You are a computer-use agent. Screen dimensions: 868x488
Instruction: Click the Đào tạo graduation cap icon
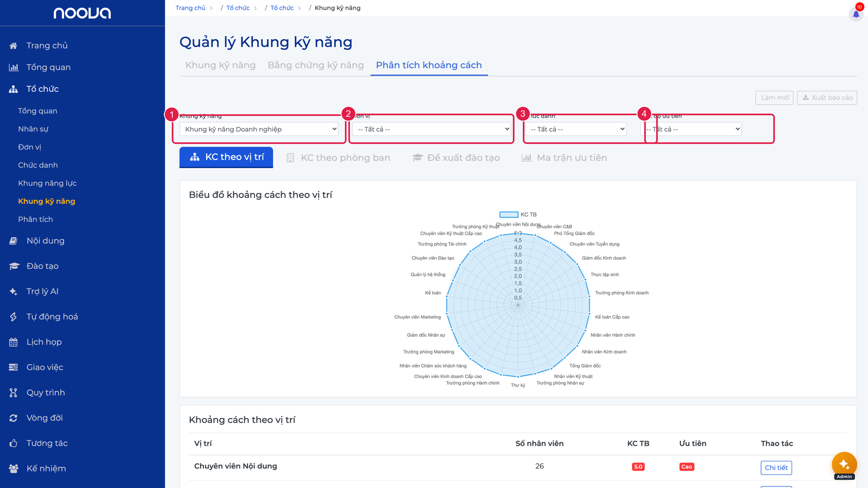(14, 266)
